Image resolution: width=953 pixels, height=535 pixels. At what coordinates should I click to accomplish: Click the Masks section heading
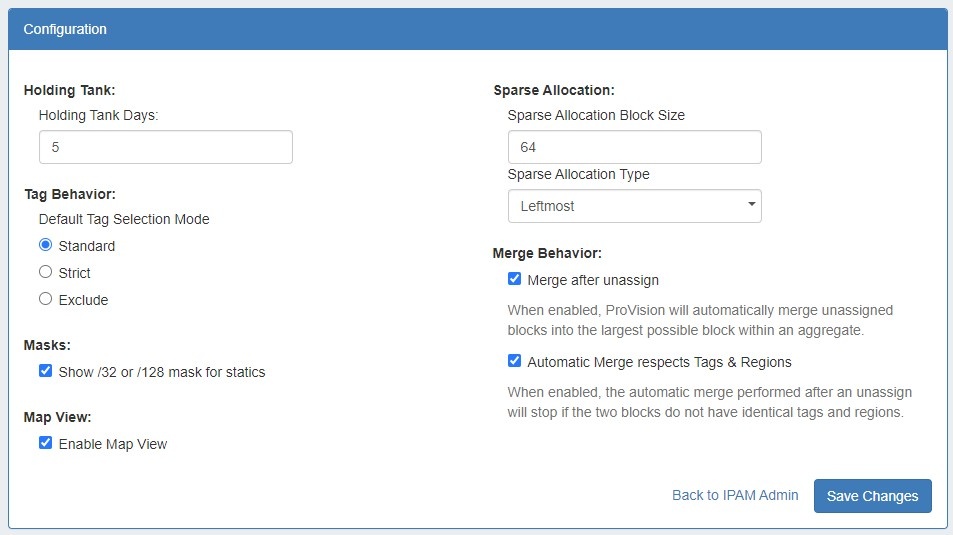[47, 345]
